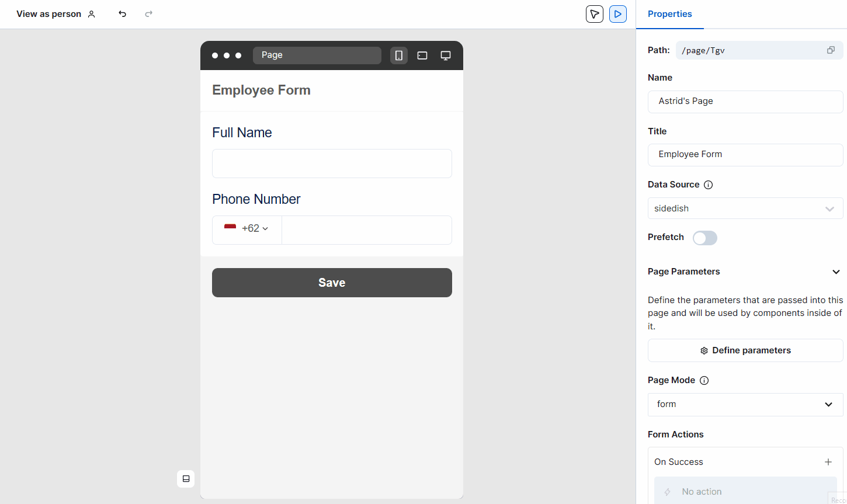Image resolution: width=847 pixels, height=504 pixels.
Task: Switch preview to desktop monitor view
Action: pyautogui.click(x=446, y=55)
